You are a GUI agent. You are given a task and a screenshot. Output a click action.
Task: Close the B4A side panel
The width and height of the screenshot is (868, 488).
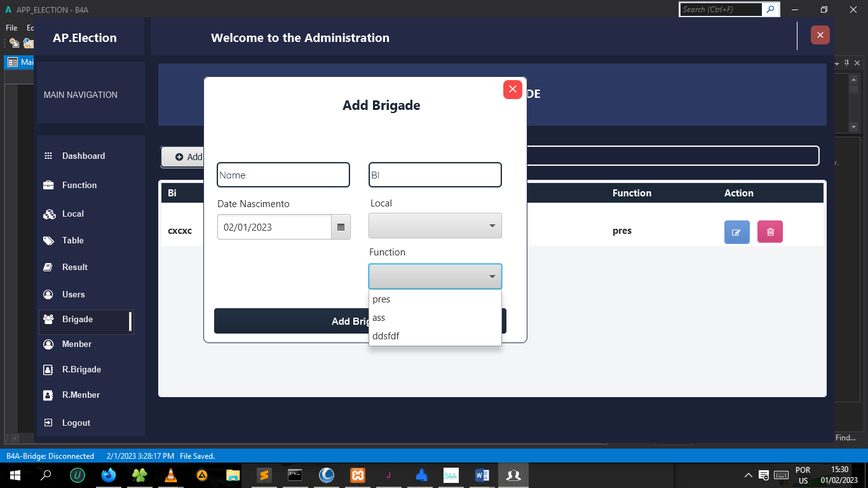tap(857, 63)
